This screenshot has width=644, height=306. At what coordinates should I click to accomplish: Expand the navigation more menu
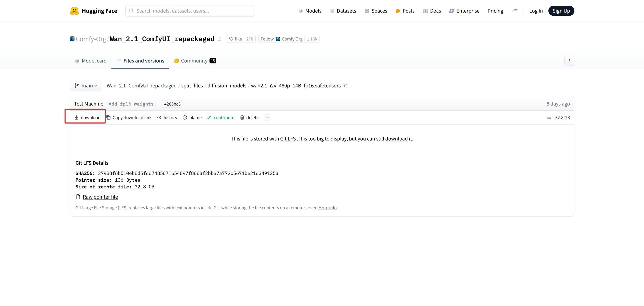pyautogui.click(x=514, y=11)
